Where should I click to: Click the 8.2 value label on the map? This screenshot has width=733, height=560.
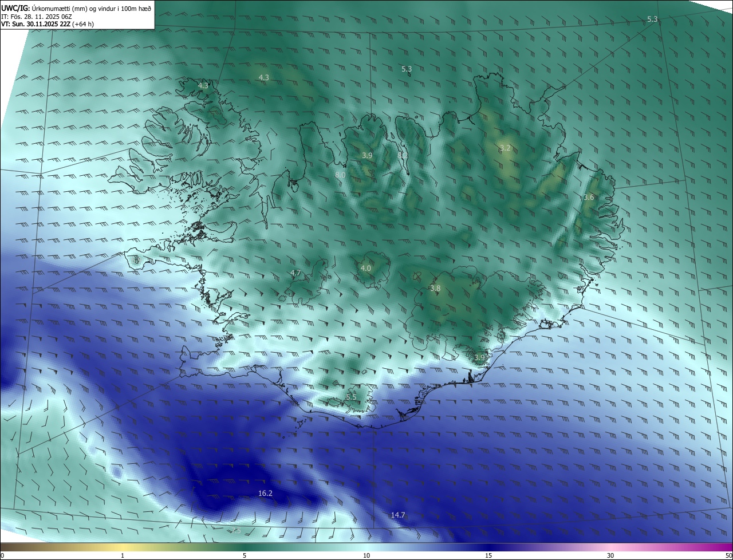coord(403,155)
